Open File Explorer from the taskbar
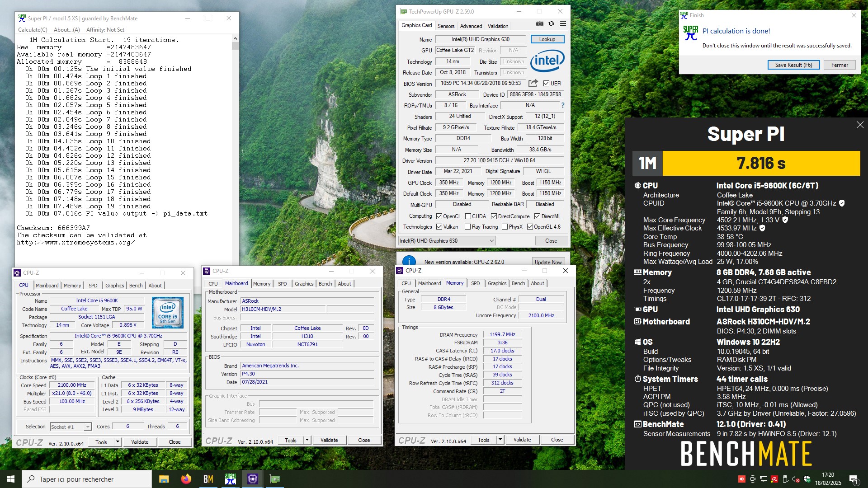The image size is (868, 488). click(x=164, y=479)
